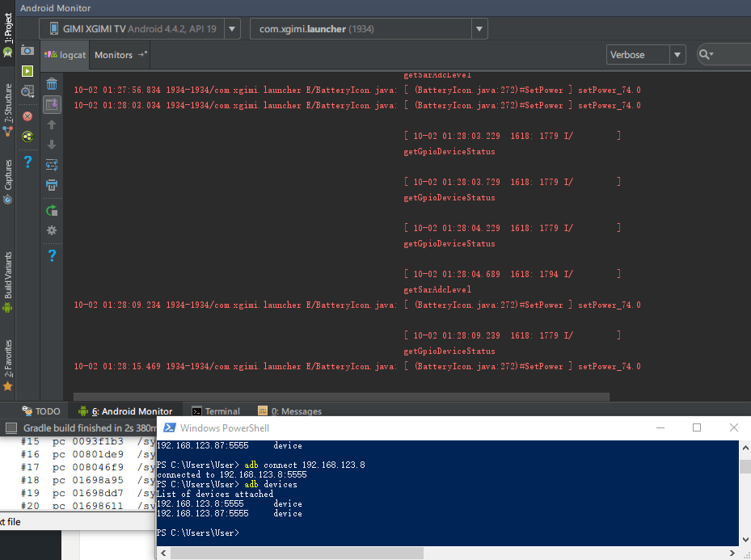
Task: Open the Terminal tool window tab
Action: 215,411
